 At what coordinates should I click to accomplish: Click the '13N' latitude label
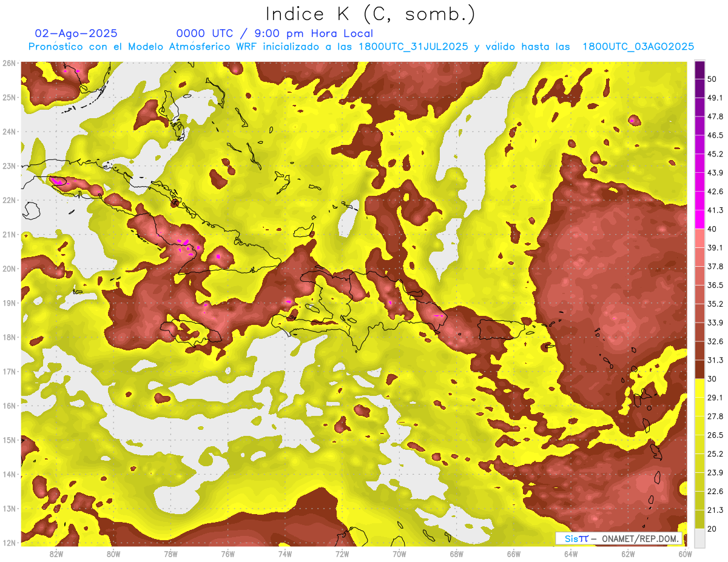pos(8,509)
